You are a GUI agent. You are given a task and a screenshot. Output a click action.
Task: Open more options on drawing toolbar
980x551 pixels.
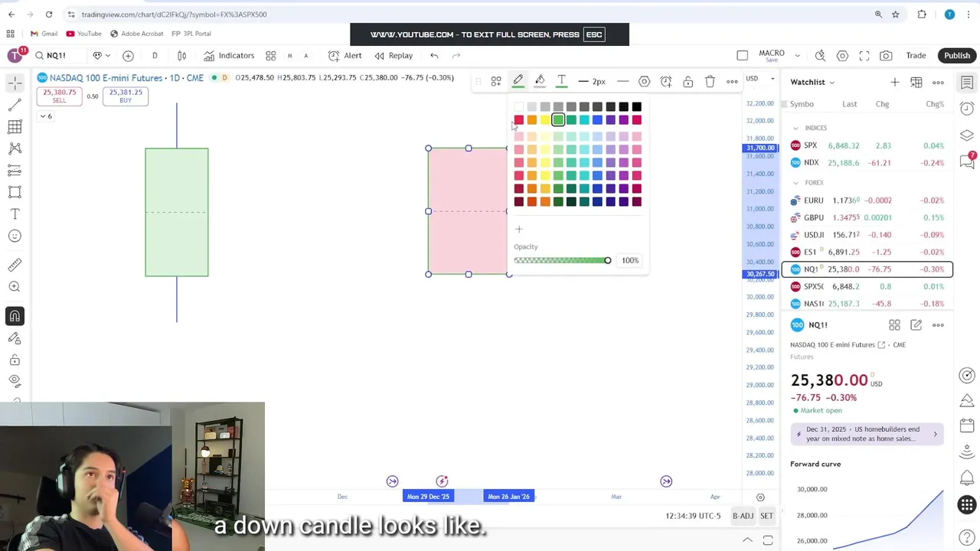(732, 81)
